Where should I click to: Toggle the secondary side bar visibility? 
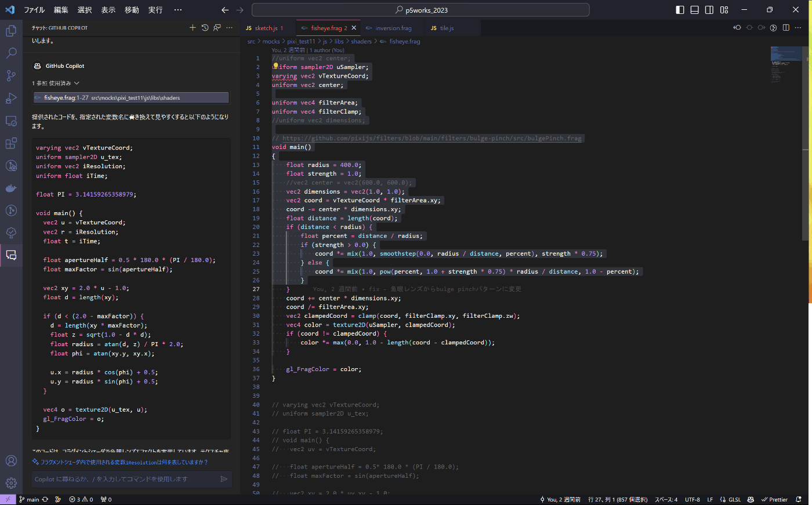pyautogui.click(x=709, y=10)
